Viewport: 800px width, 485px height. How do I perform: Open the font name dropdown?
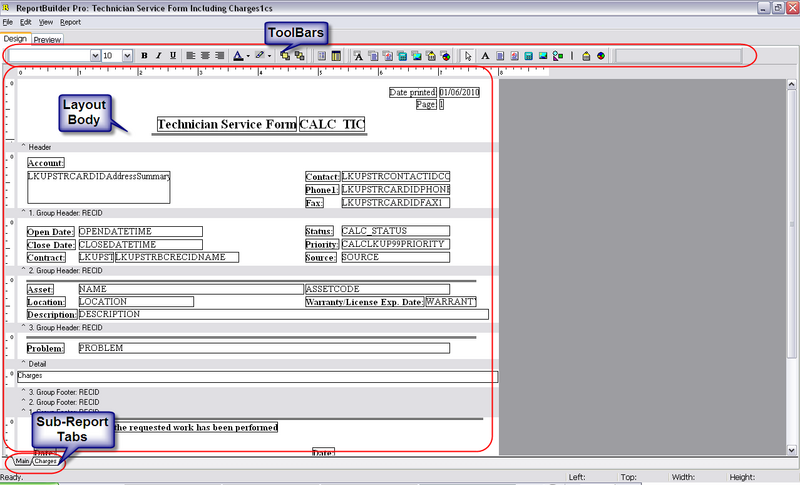(x=95, y=56)
